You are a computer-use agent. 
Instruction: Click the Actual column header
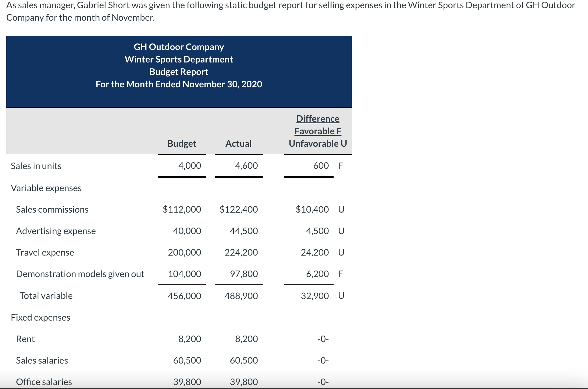coord(239,144)
